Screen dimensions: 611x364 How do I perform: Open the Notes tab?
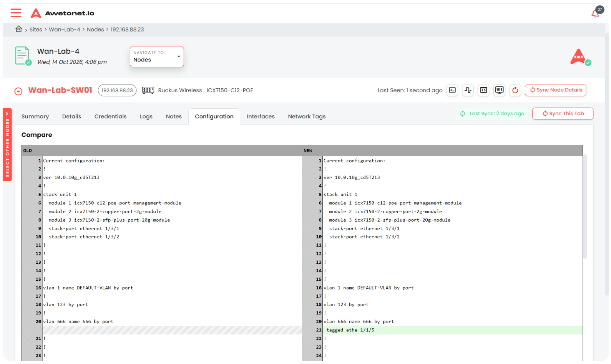[x=174, y=117]
